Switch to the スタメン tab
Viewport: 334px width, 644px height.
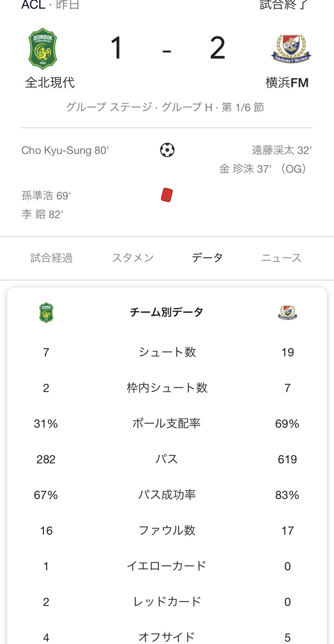pyautogui.click(x=133, y=258)
